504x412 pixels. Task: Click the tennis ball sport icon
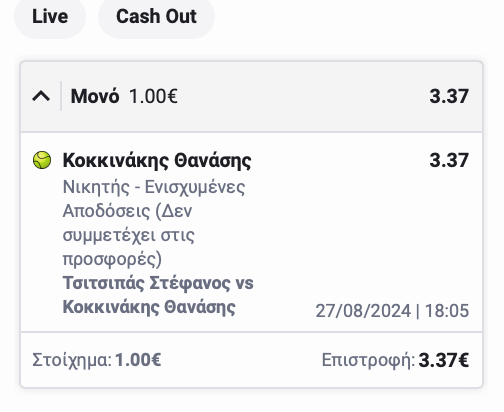(x=42, y=160)
